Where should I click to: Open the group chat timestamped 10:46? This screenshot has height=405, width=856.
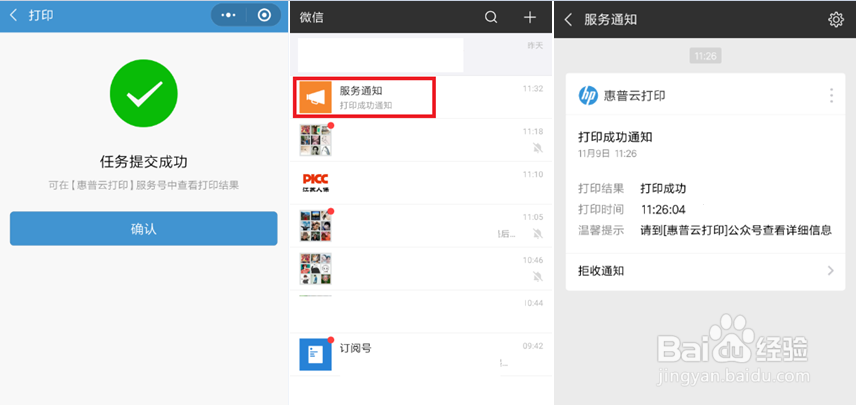(420, 269)
